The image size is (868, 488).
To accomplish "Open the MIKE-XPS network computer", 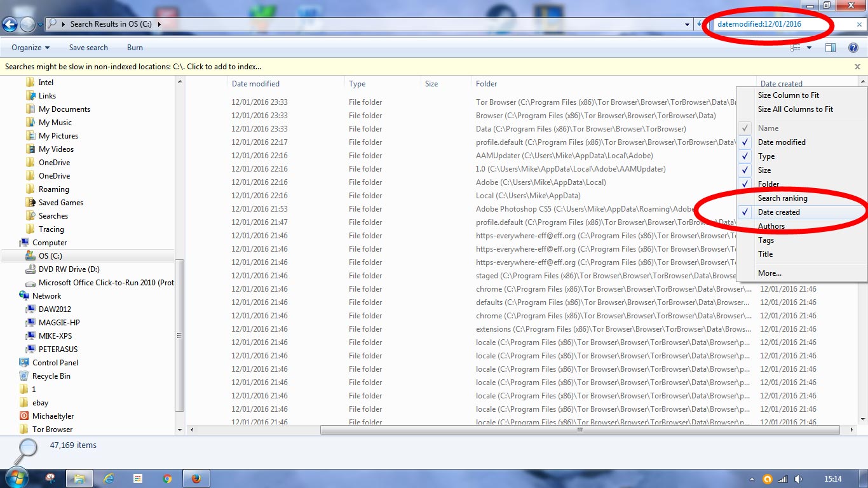I will tap(51, 336).
